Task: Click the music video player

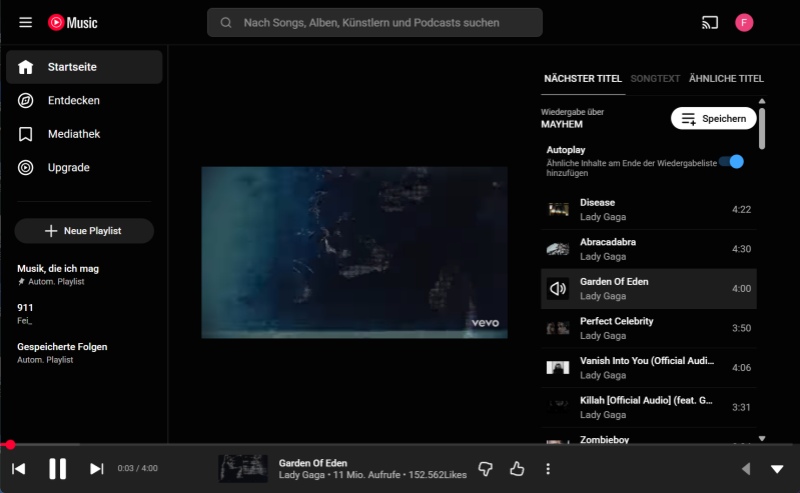Action: (x=354, y=252)
